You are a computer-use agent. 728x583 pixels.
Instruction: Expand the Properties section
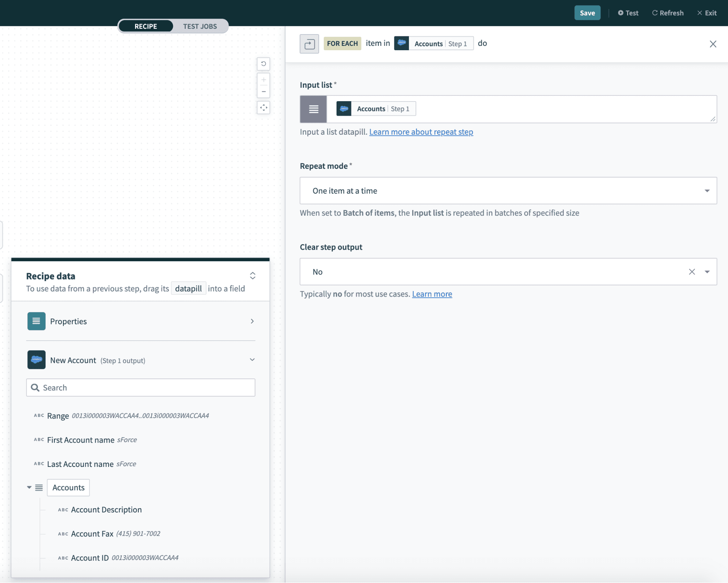click(x=252, y=321)
